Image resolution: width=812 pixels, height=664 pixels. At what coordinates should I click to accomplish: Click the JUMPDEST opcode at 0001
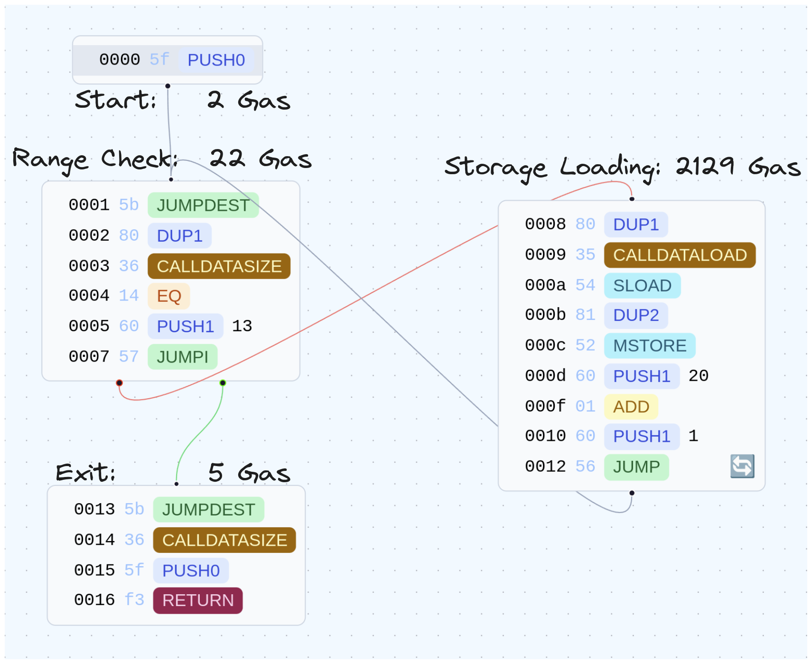203,205
